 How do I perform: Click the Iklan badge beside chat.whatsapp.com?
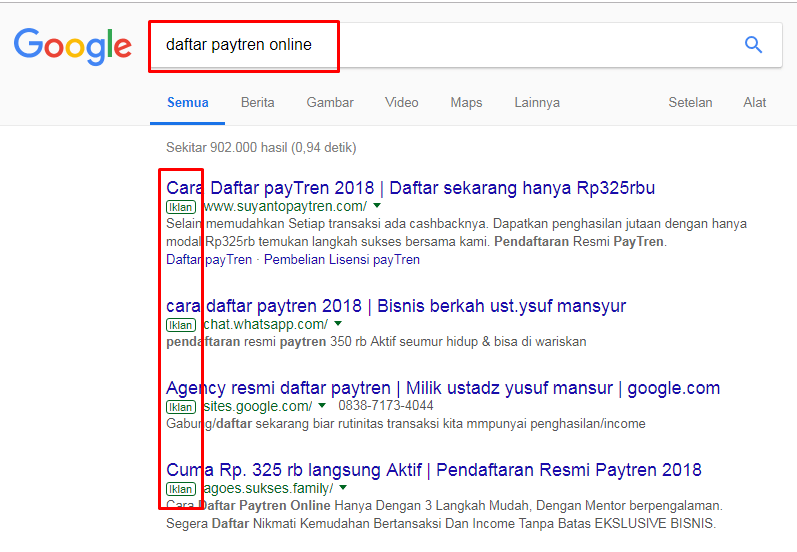click(x=181, y=325)
